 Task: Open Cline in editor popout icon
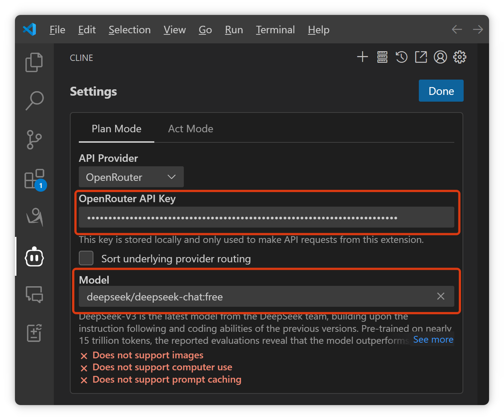pyautogui.click(x=421, y=57)
